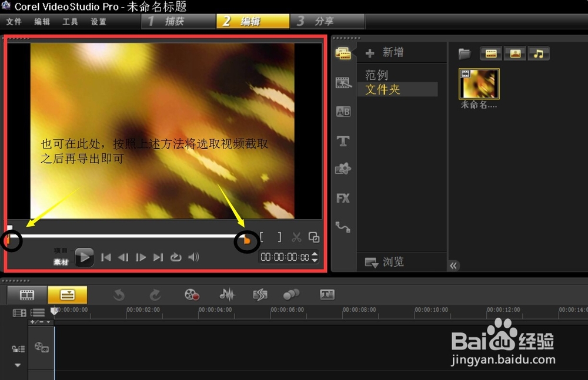Click the left trim marker handle

point(8,240)
